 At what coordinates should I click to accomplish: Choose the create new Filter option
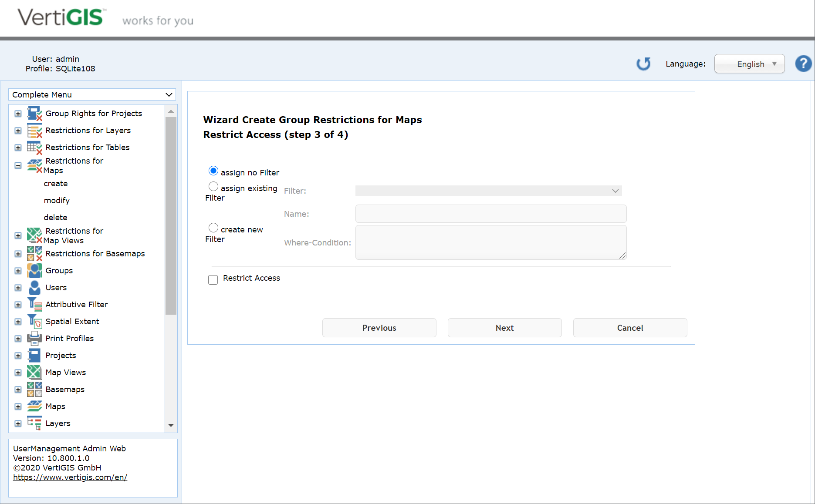[213, 227]
